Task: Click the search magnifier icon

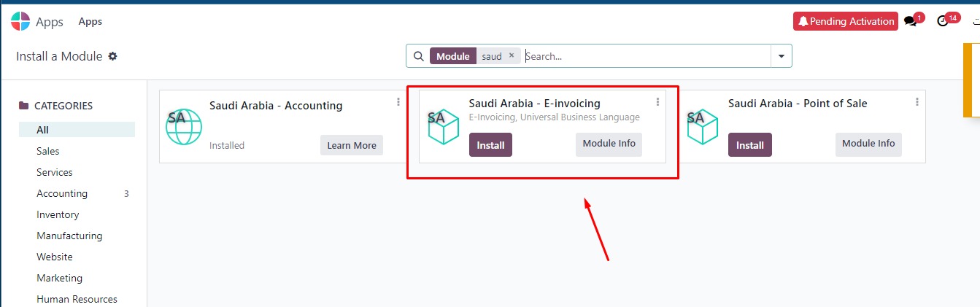Action: click(x=418, y=56)
